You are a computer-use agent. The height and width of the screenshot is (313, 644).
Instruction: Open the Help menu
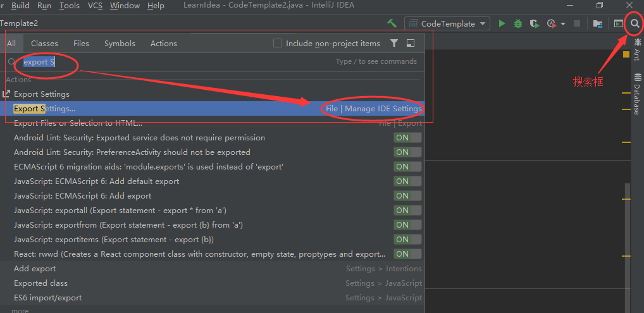156,6
